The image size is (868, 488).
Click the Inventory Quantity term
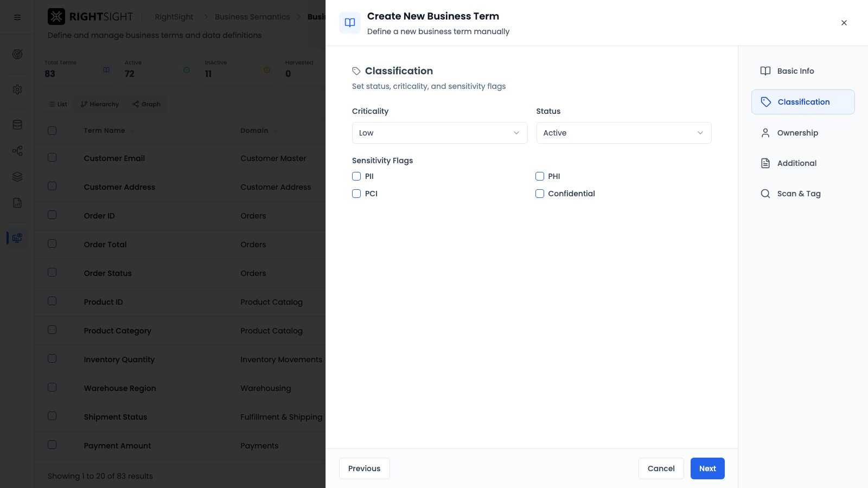[x=119, y=359]
